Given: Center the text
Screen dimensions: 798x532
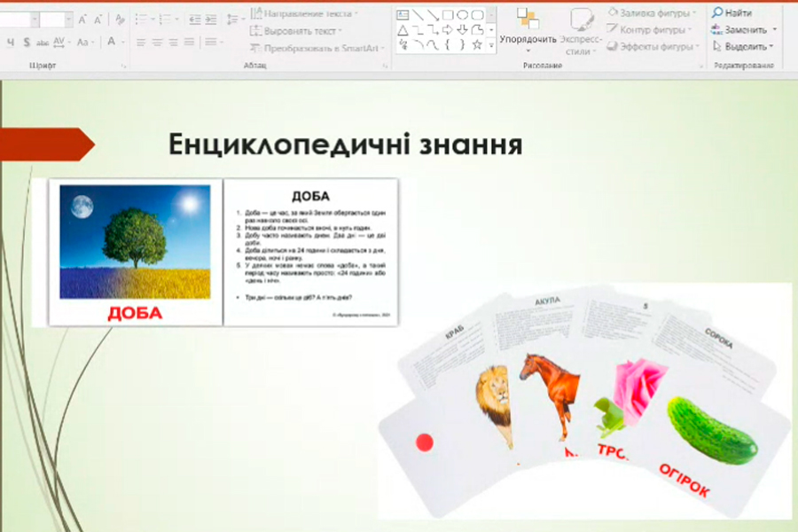Looking at the screenshot, I should [157, 43].
